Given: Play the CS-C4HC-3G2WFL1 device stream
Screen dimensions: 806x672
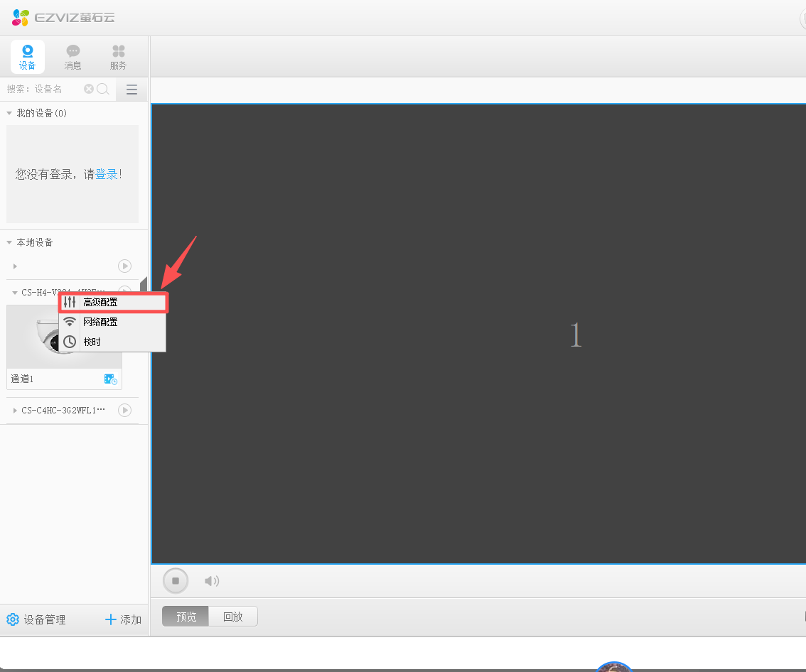Looking at the screenshot, I should tap(124, 410).
